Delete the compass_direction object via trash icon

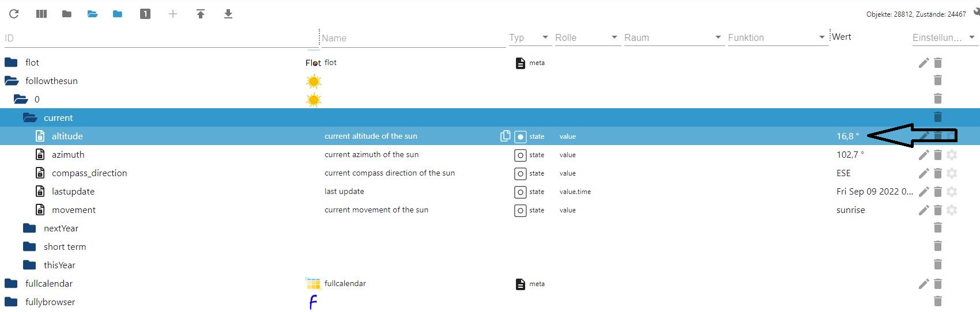coord(938,173)
